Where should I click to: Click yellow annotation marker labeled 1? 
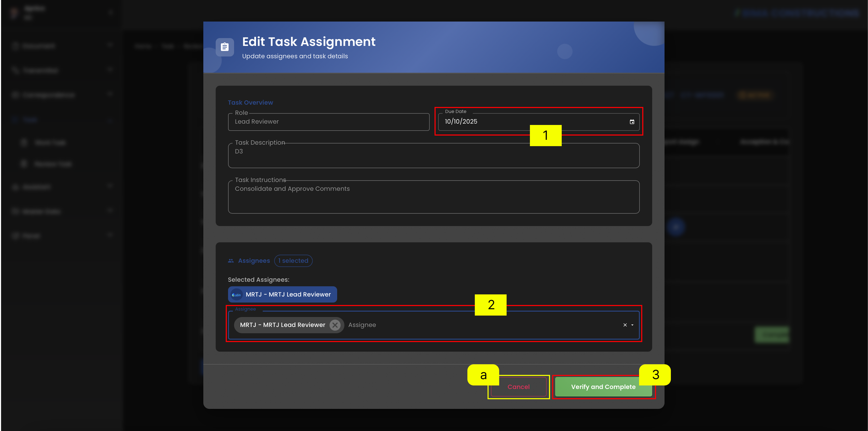pyautogui.click(x=546, y=135)
